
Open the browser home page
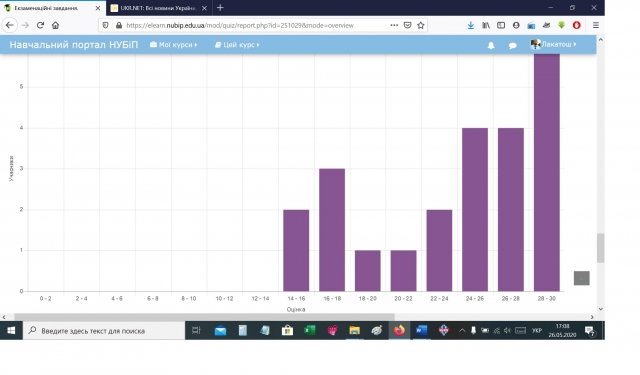(56, 25)
